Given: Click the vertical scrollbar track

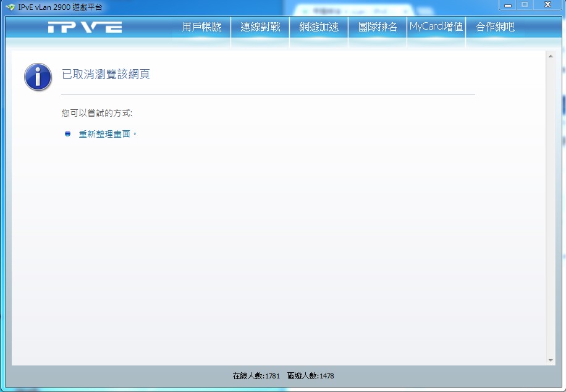Looking at the screenshot, I should click(x=551, y=208).
